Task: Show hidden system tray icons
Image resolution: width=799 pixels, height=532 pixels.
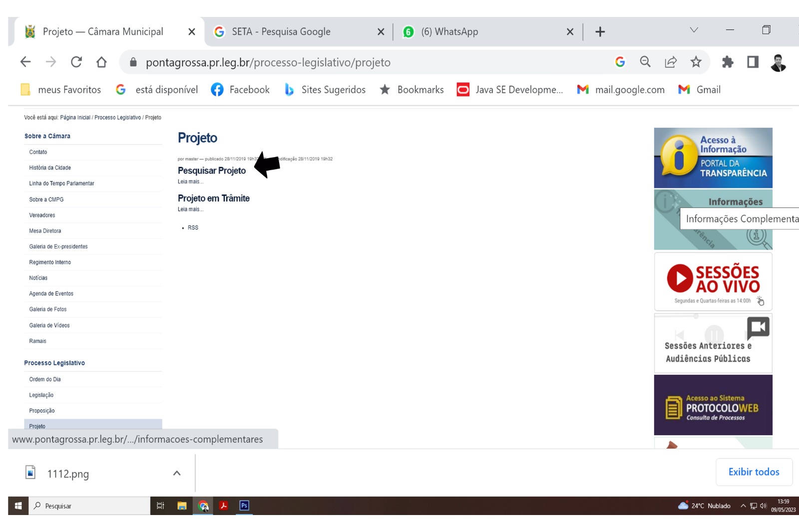Action: pyautogui.click(x=743, y=506)
